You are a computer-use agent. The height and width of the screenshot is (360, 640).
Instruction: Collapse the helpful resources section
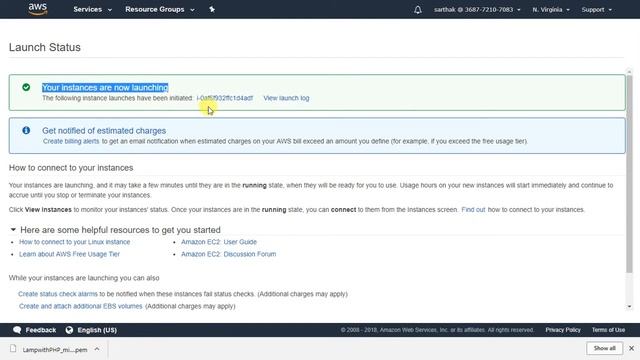tap(13, 230)
